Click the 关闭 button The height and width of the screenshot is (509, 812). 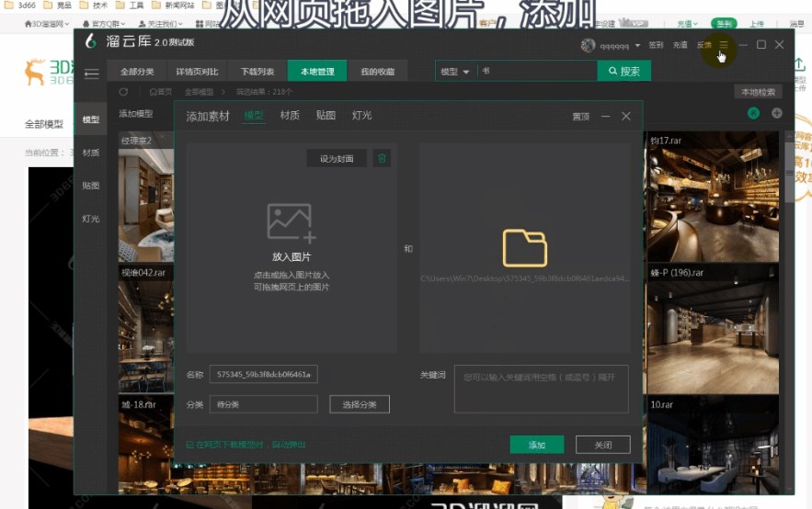(602, 445)
